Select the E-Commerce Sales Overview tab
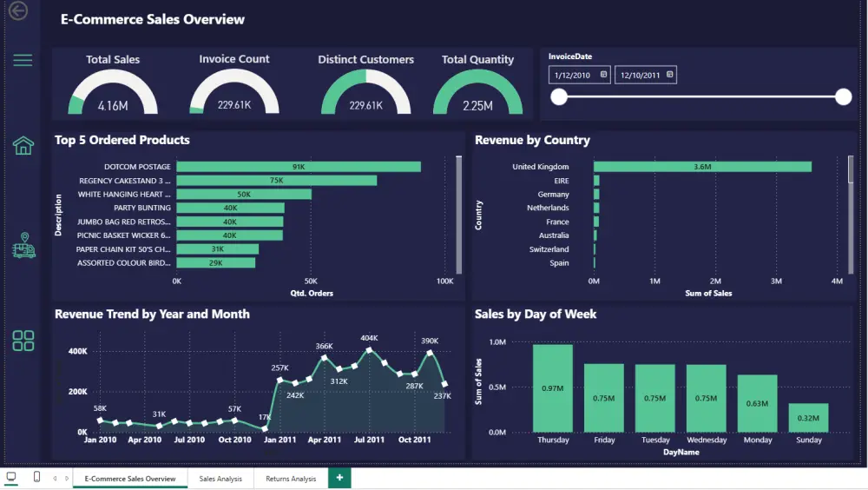This screenshot has height=490, width=868. pos(130,479)
